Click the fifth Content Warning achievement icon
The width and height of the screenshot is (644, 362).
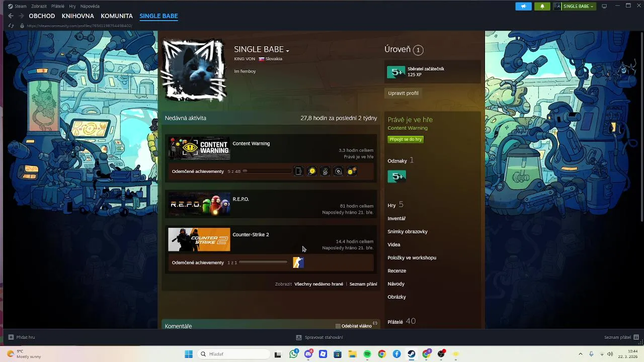[x=352, y=171]
